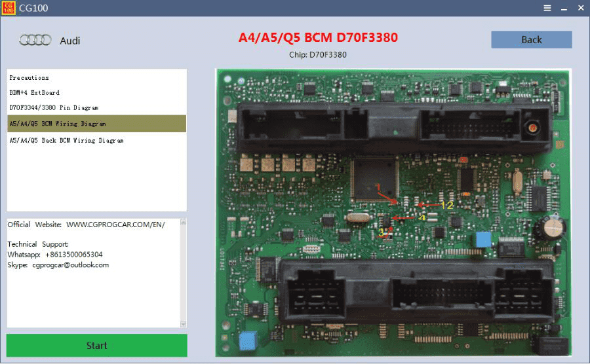This screenshot has height=364, width=590.
Task: Click the green Start button
Action: [x=97, y=345]
